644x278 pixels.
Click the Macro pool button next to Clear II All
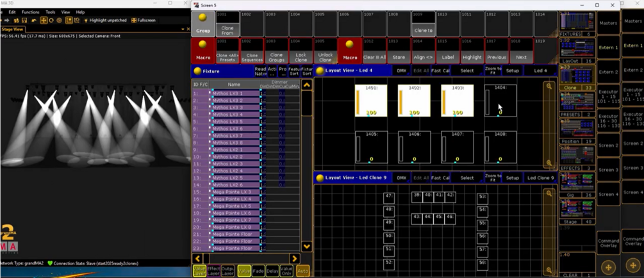tap(350, 50)
